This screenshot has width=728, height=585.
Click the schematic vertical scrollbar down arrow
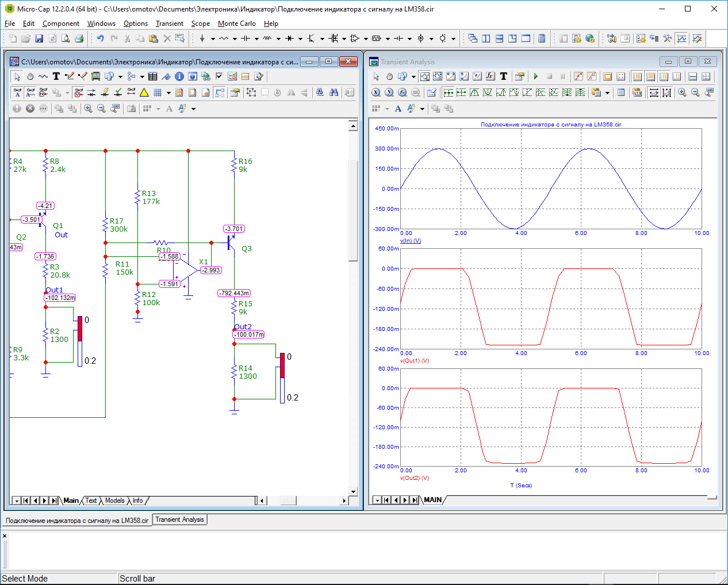point(353,491)
